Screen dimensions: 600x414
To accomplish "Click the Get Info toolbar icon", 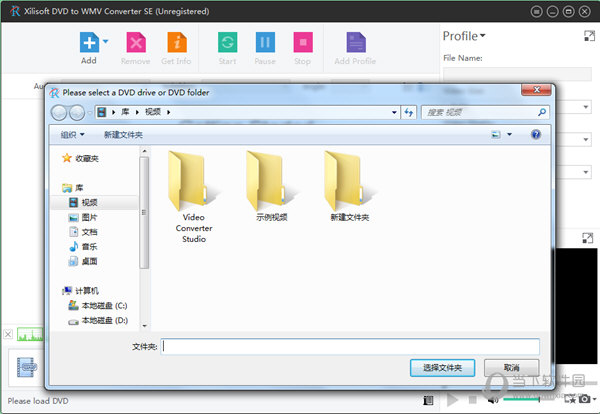I will point(177,42).
